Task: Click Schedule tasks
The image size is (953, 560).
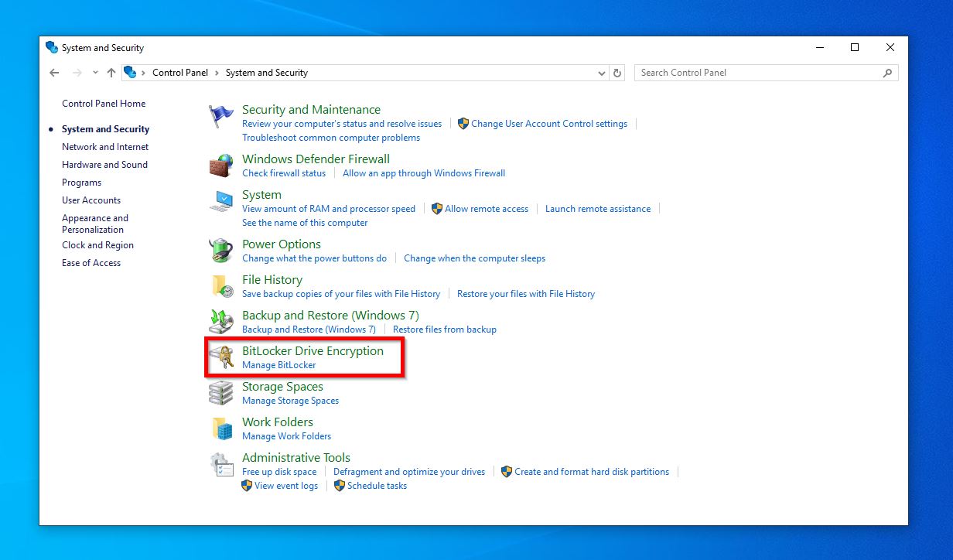Action: (x=377, y=486)
